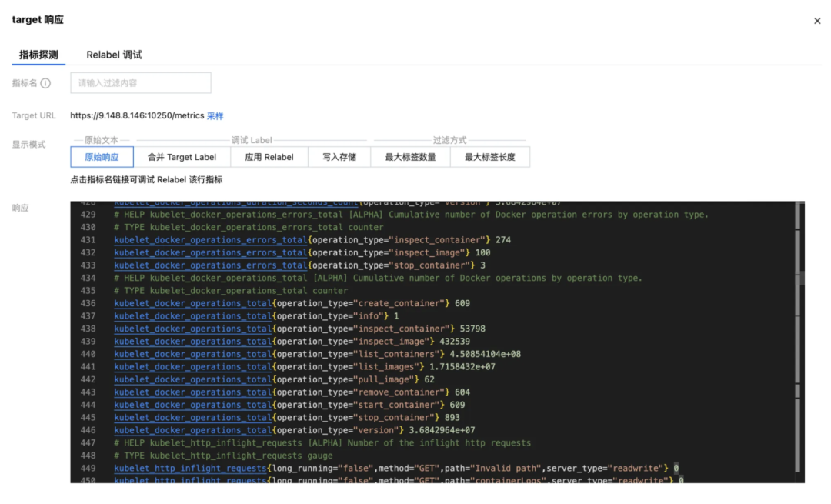831x504 pixels.
Task: Click the TYPE kubelet_docker_operations_errors_total counter line
Action: click(249, 227)
